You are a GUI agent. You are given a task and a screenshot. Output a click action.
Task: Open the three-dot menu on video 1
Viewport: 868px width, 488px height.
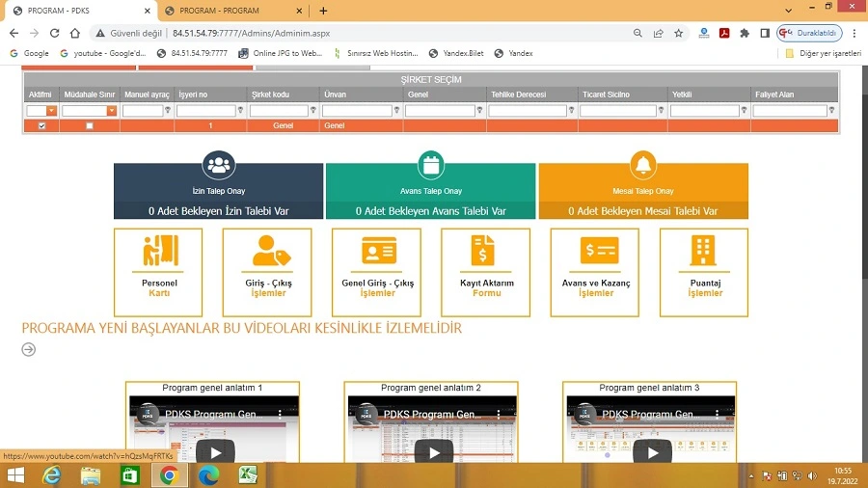coord(282,413)
